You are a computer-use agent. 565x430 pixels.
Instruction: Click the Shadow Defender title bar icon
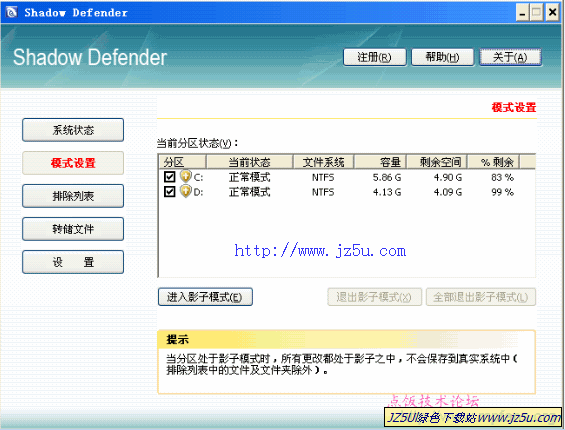tap(11, 12)
